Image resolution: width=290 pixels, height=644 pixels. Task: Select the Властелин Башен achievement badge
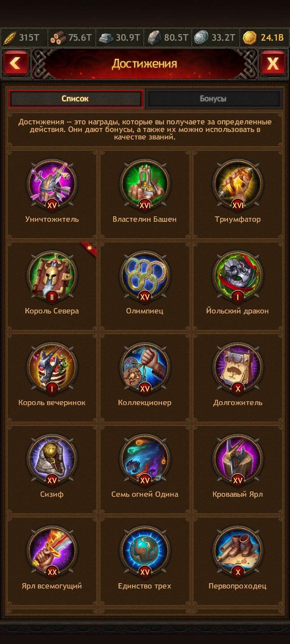(x=145, y=185)
